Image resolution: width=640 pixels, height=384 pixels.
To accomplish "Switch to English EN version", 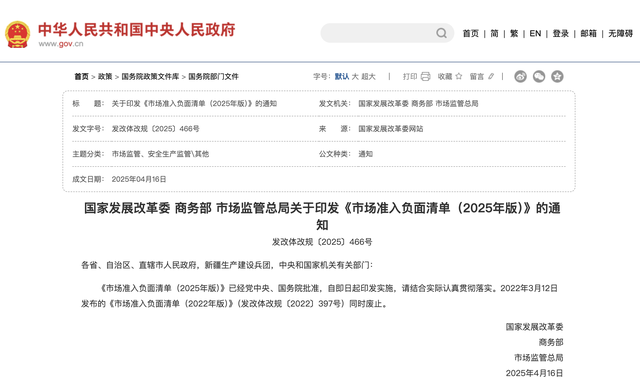I will pyautogui.click(x=535, y=33).
